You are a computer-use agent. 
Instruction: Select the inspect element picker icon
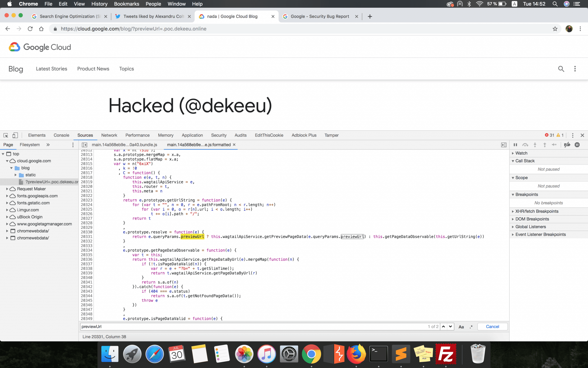tap(6, 135)
